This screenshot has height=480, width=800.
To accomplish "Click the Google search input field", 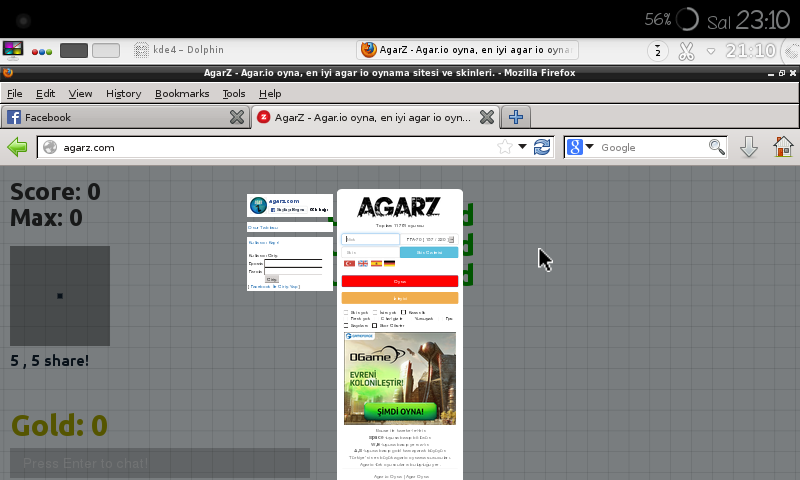I will (x=653, y=147).
